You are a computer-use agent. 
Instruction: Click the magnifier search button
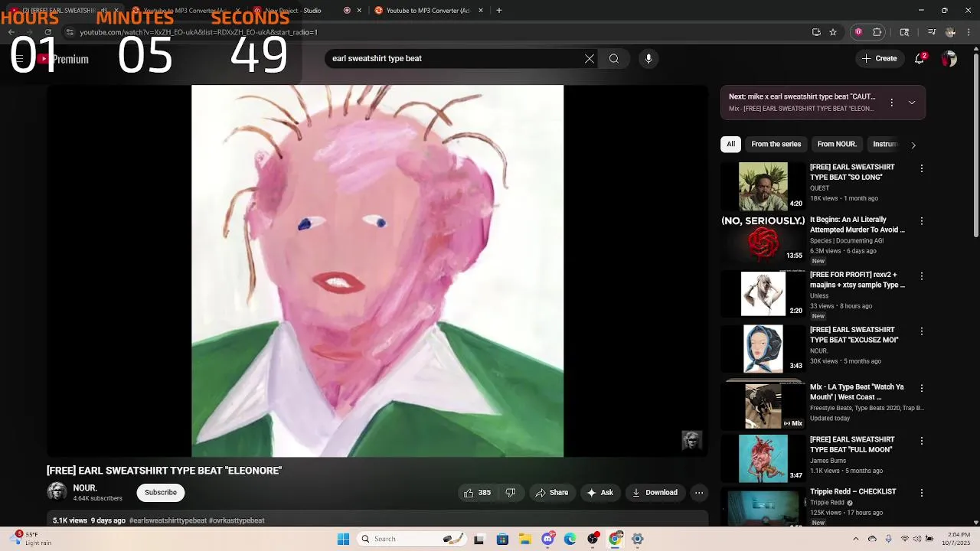pyautogui.click(x=614, y=58)
